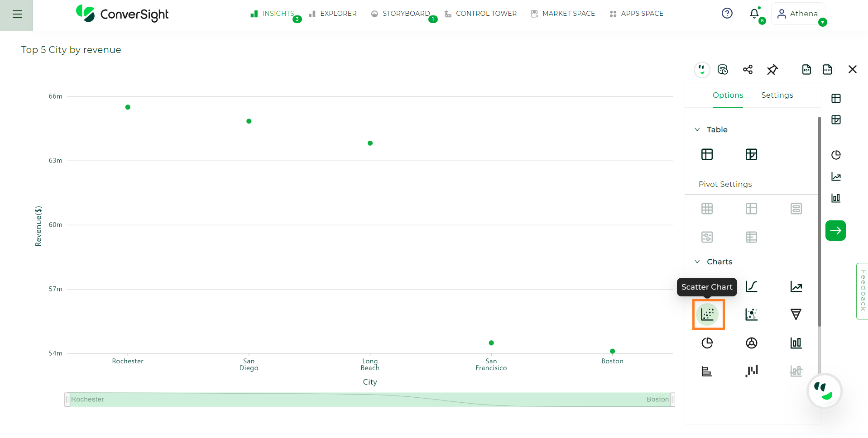
Task: Select the funnel chart icon
Action: (796, 314)
